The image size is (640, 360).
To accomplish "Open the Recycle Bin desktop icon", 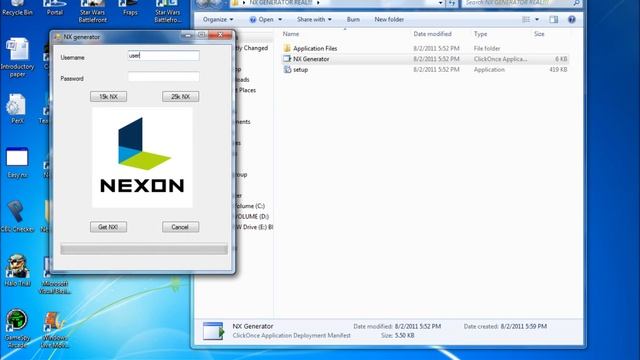I will (17, 8).
